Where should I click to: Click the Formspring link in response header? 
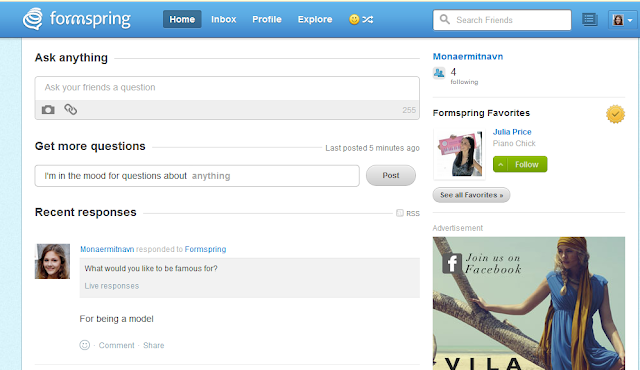point(205,249)
